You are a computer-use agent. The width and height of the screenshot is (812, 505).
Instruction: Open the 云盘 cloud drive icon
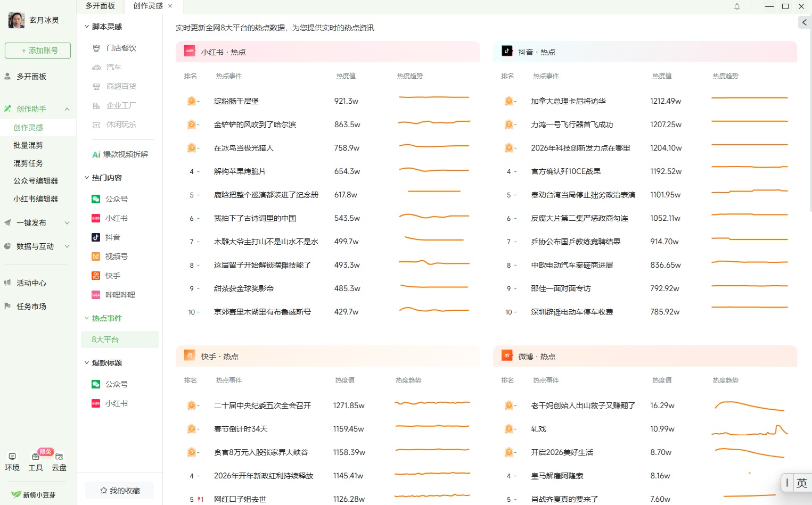59,461
